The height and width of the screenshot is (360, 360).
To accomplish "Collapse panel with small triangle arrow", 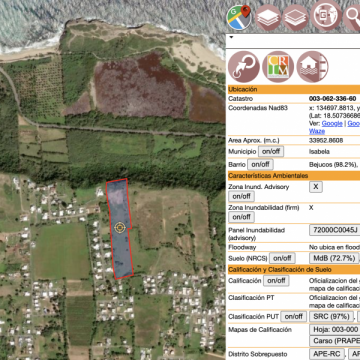I will point(231,37).
